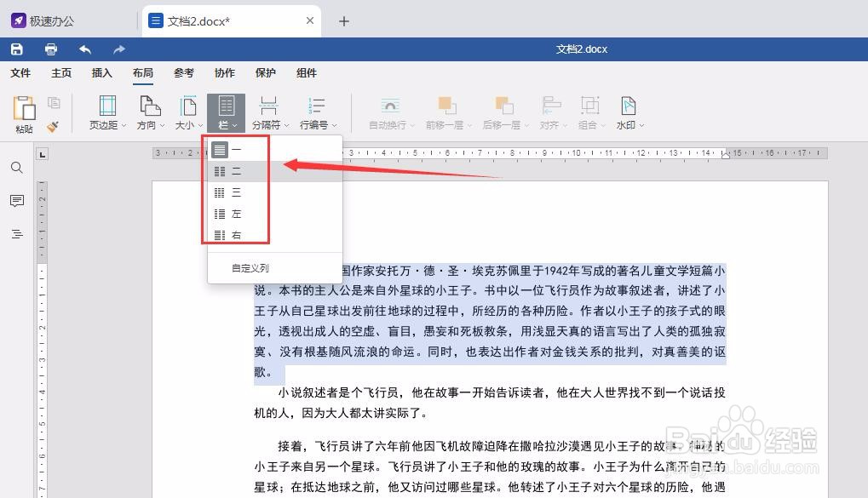Open the search magnifier in left sidebar
Screen dimensions: 868x498
(17, 168)
